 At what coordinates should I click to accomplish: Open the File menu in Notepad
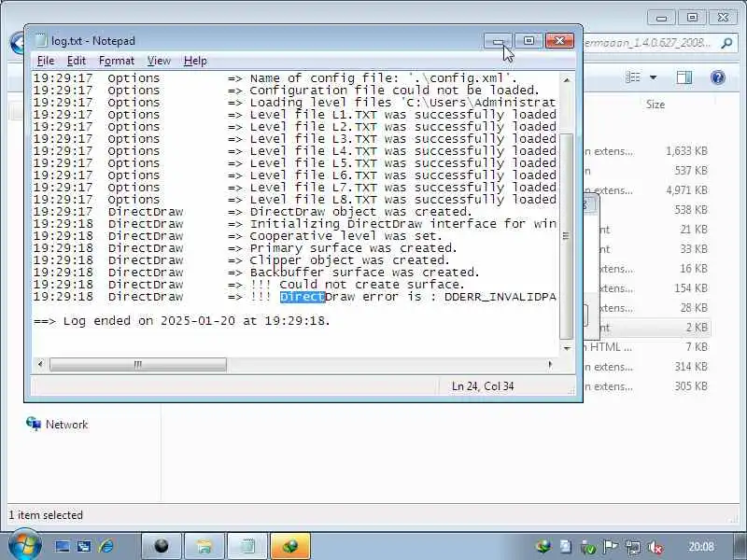[x=46, y=61]
